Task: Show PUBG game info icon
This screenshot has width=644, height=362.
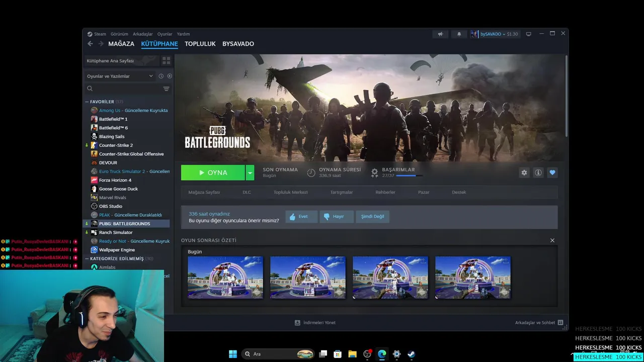Action: tap(538, 172)
